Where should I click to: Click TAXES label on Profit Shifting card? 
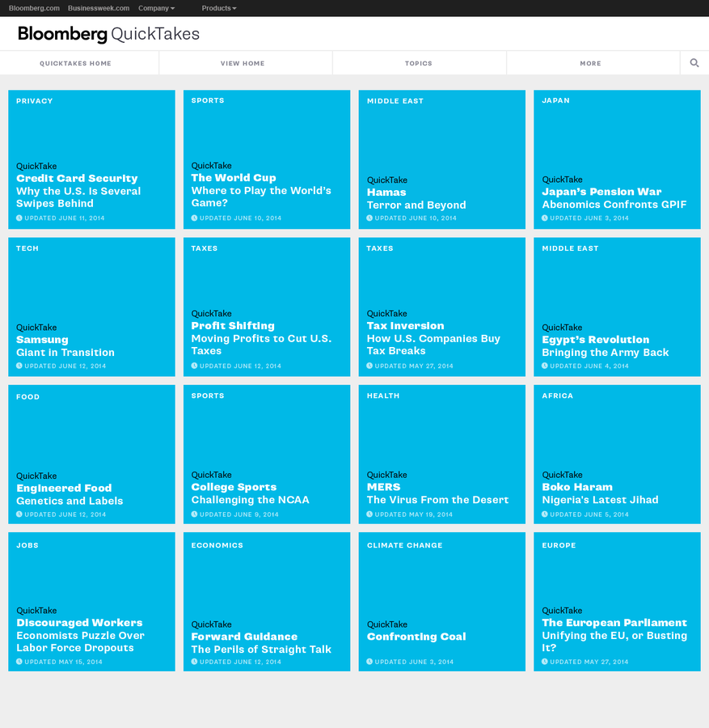pyautogui.click(x=205, y=248)
